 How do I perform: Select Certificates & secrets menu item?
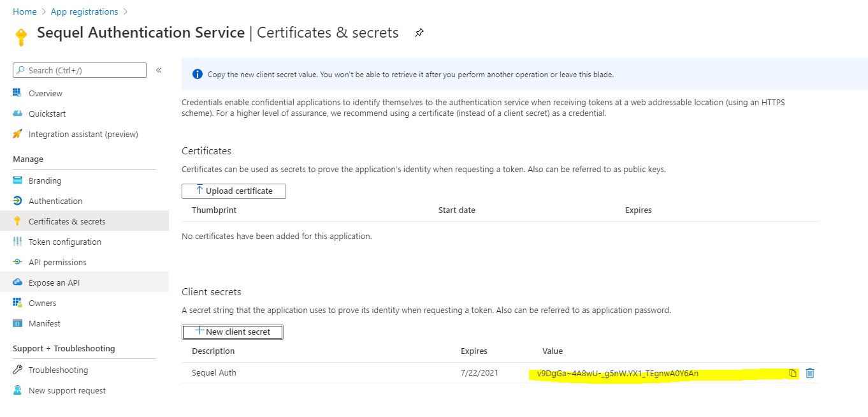84,221
